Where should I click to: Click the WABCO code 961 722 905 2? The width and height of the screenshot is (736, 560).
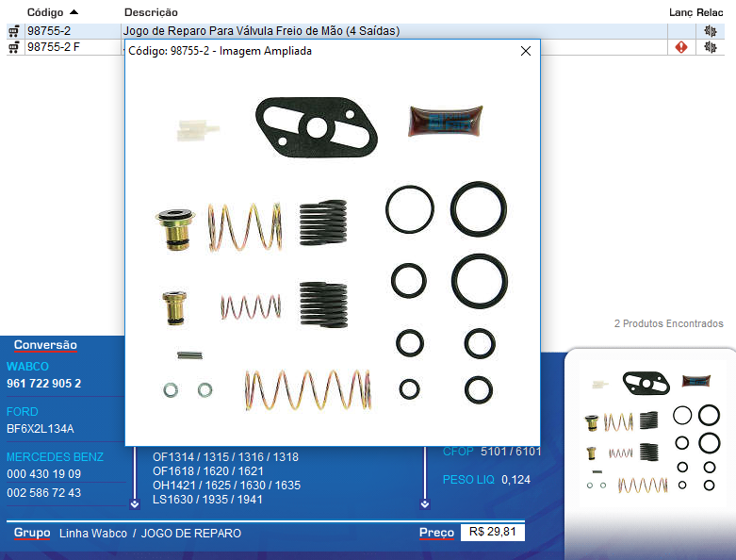(44, 384)
